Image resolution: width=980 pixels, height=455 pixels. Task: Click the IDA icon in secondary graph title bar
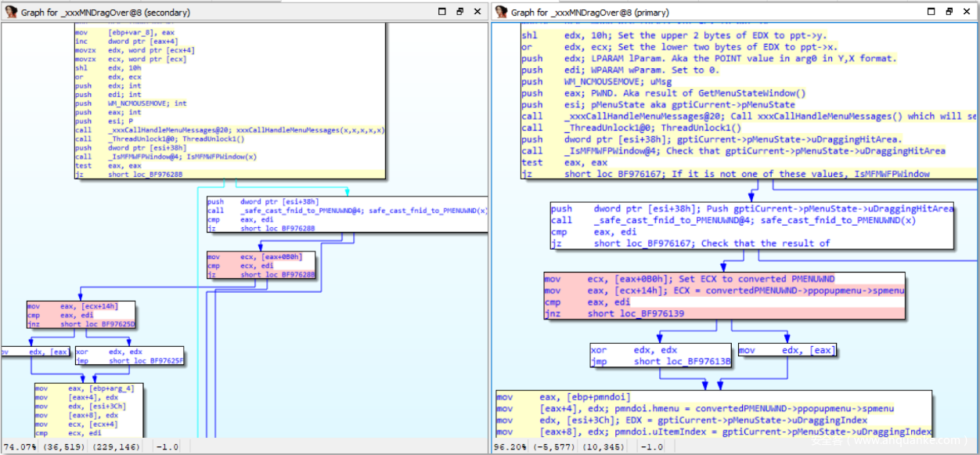[x=11, y=12]
